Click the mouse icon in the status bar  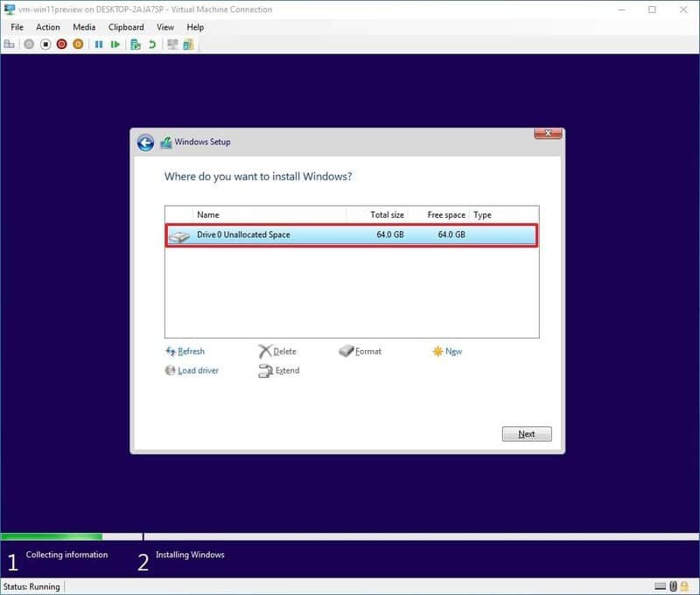(673, 586)
